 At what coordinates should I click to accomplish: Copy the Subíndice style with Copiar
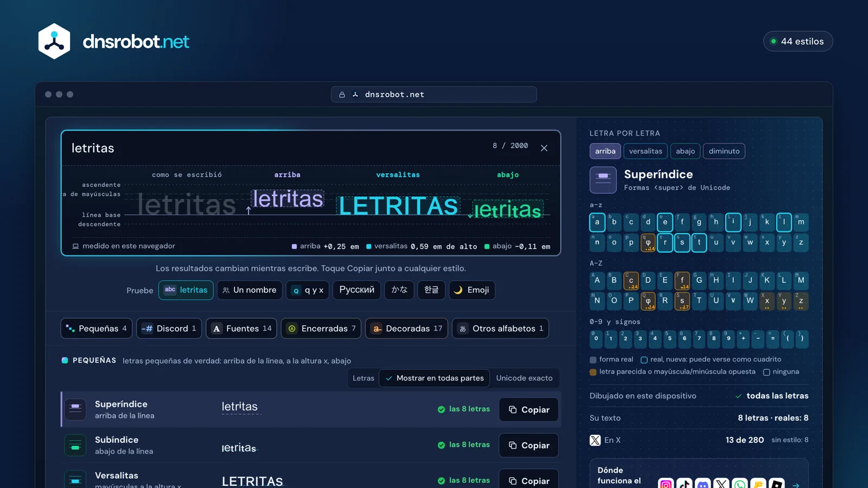(529, 445)
